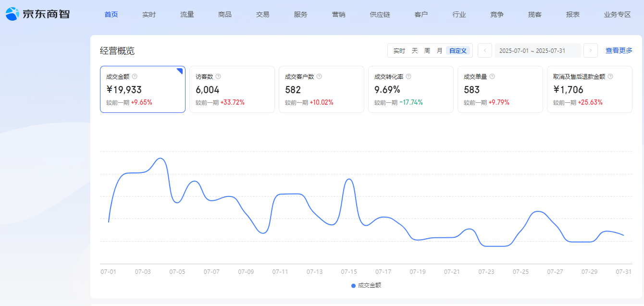
Task: Click the +9.65% change value
Action: (x=142, y=102)
